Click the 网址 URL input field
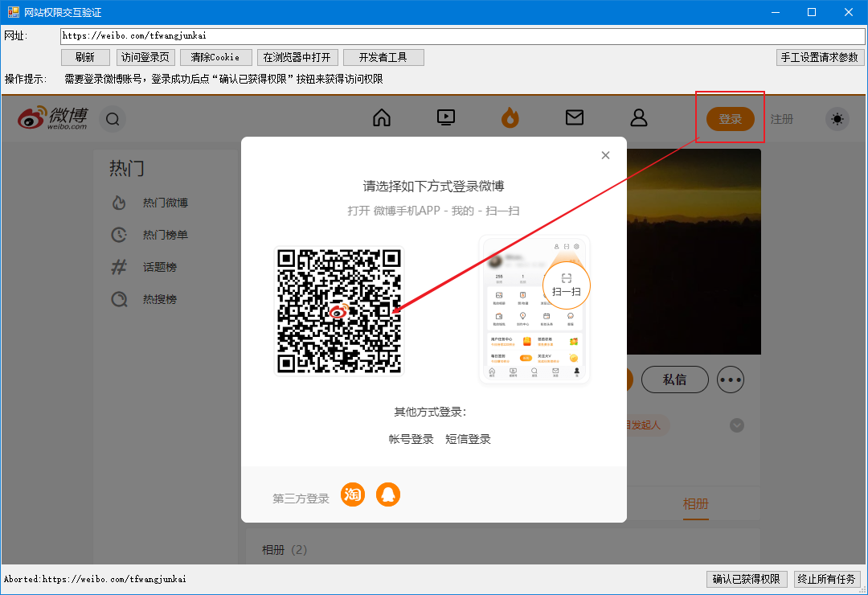Viewport: 868px width, 595px height. click(462, 36)
